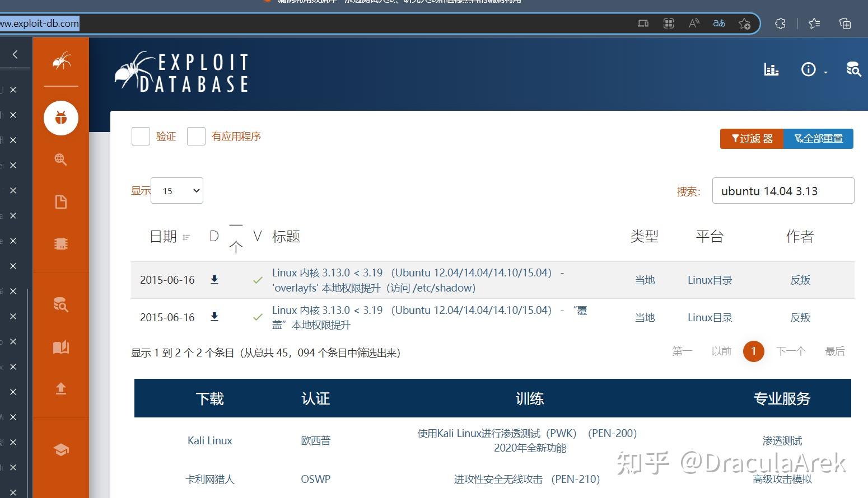Click the translate icon in address bar
868x498 pixels.
pos(719,24)
